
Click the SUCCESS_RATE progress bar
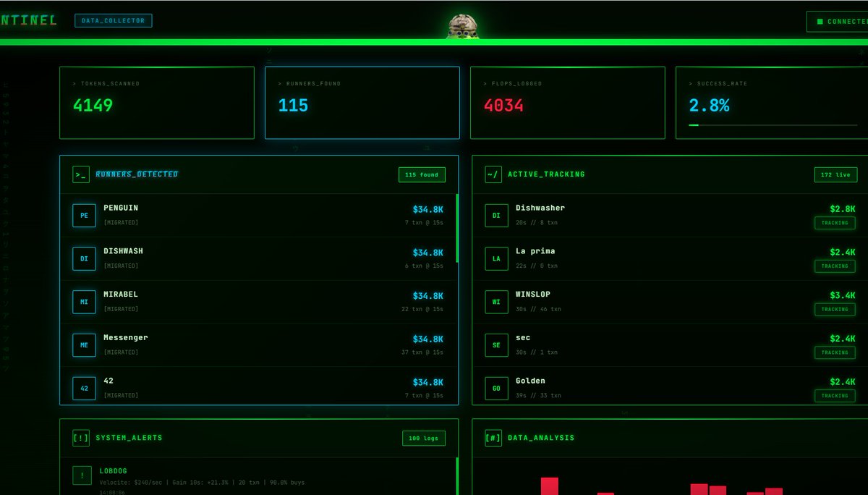(773, 125)
